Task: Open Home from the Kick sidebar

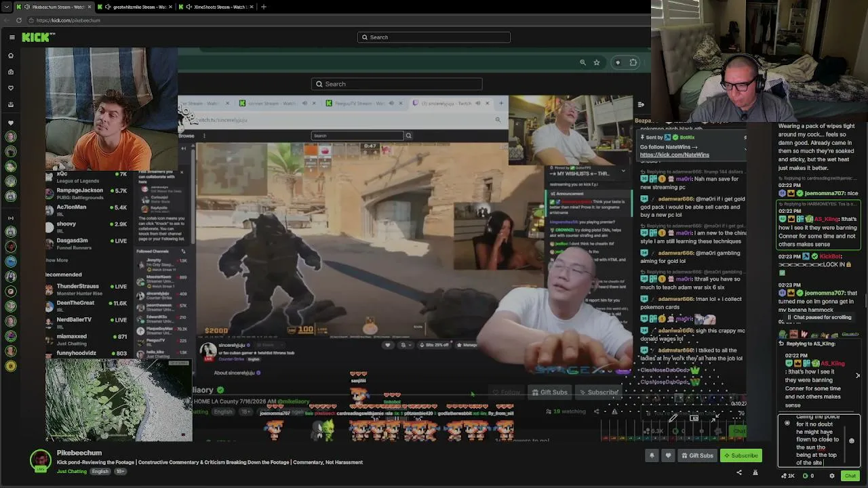Action: click(x=11, y=55)
